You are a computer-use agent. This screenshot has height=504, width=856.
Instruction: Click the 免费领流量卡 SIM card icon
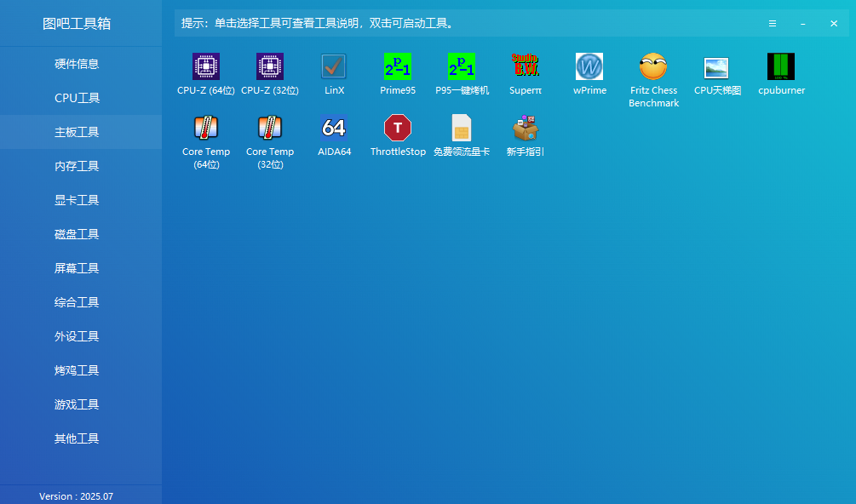[x=462, y=128]
